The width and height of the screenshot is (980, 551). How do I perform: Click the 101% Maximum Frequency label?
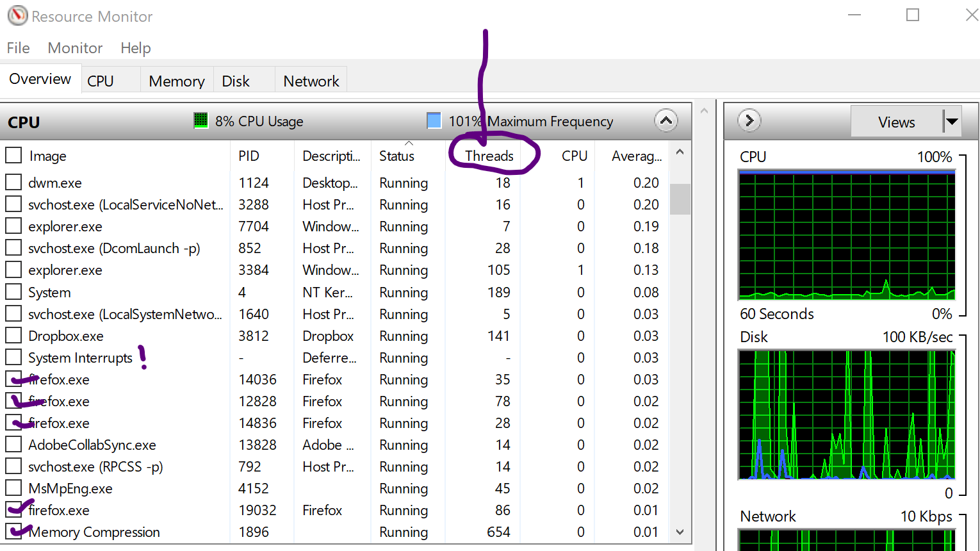pos(531,121)
